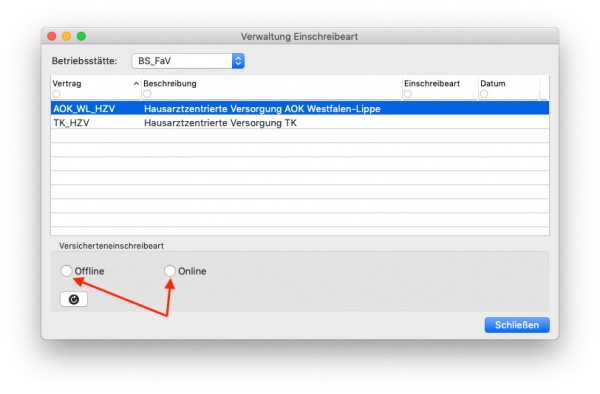Toggle filter circle under Vertrag header
The image size is (600, 394).
56,94
